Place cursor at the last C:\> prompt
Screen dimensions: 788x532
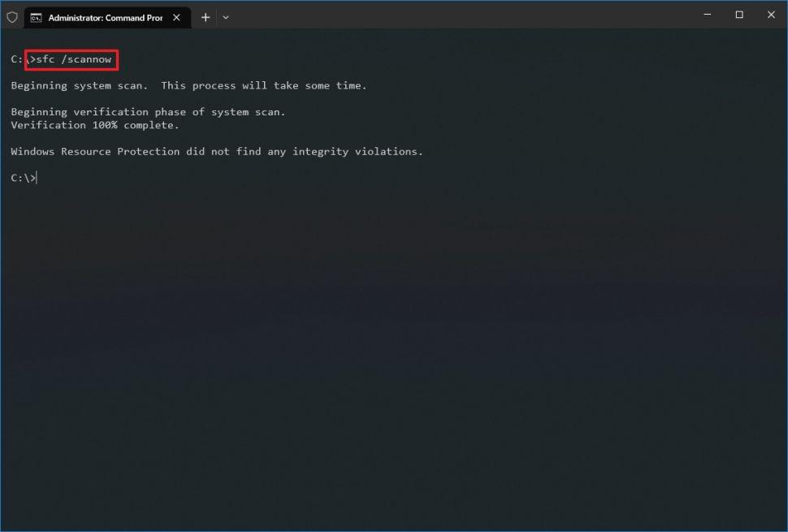click(x=36, y=178)
